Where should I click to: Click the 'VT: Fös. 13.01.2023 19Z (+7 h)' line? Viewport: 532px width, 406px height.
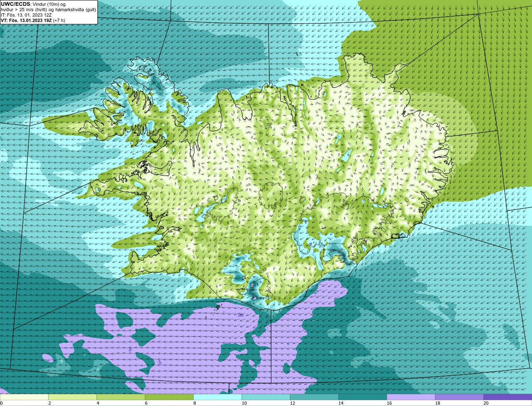click(33, 20)
